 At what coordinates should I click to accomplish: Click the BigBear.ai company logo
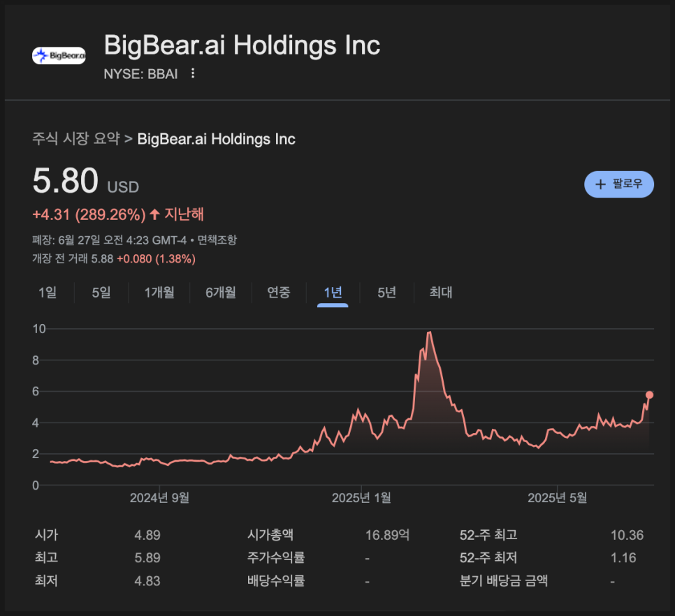click(59, 55)
